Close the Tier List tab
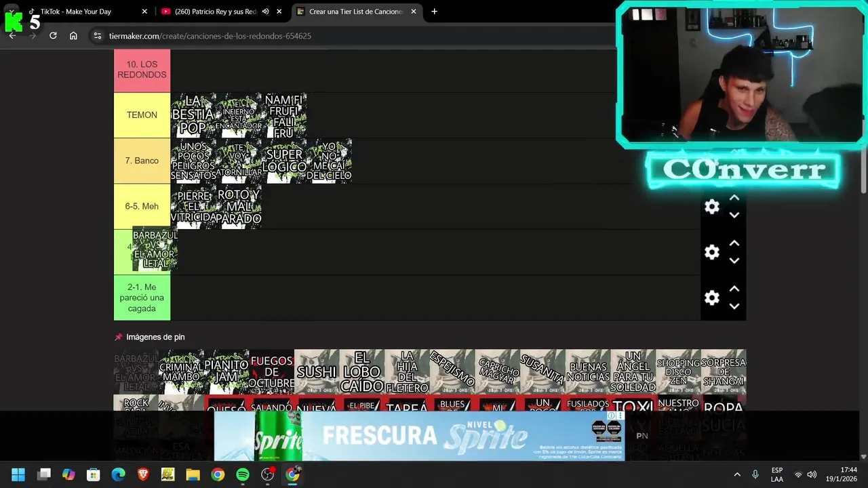The image size is (868, 488). point(413,12)
